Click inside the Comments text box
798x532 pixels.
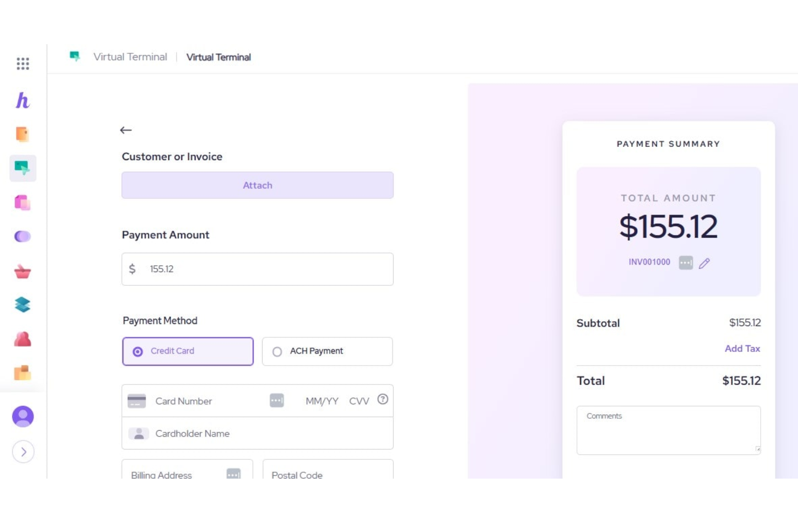coord(669,430)
